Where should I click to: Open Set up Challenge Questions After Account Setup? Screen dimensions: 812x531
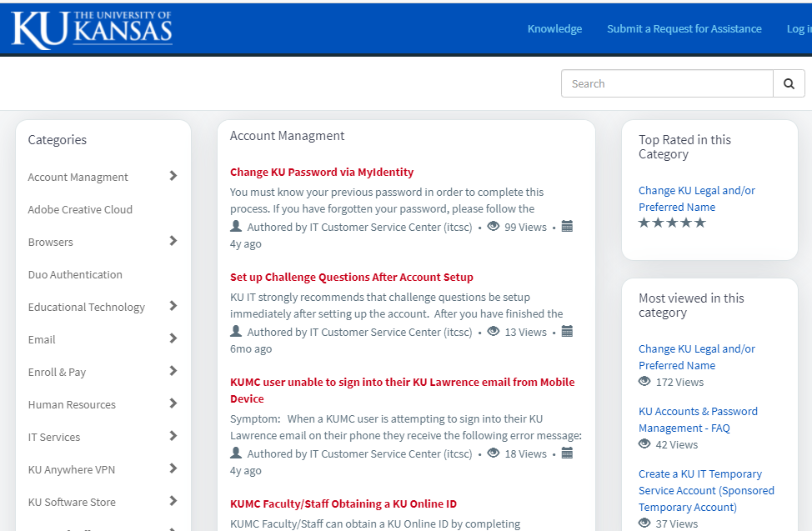[352, 277]
